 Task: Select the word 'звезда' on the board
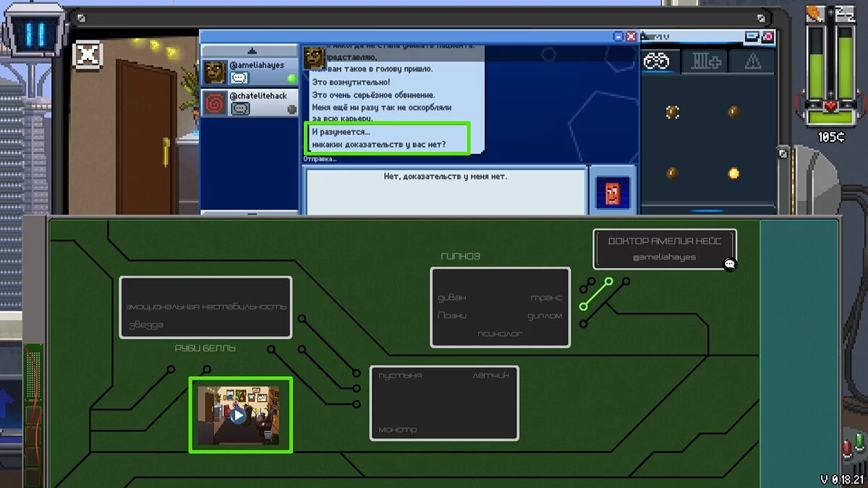tap(146, 325)
